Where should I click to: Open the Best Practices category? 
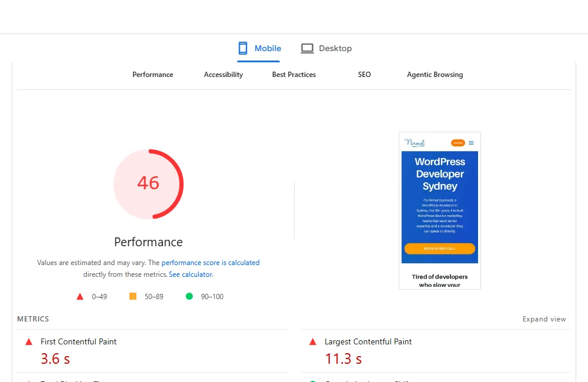tap(294, 75)
